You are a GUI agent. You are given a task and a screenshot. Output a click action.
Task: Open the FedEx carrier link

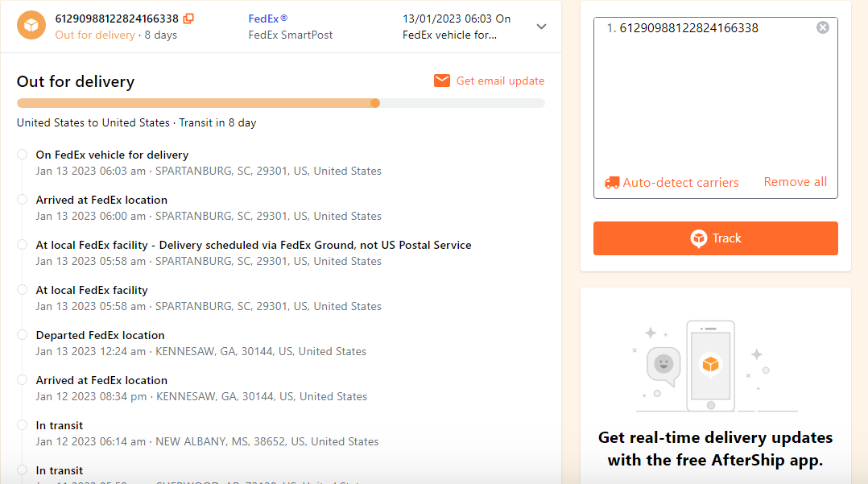[x=268, y=19]
